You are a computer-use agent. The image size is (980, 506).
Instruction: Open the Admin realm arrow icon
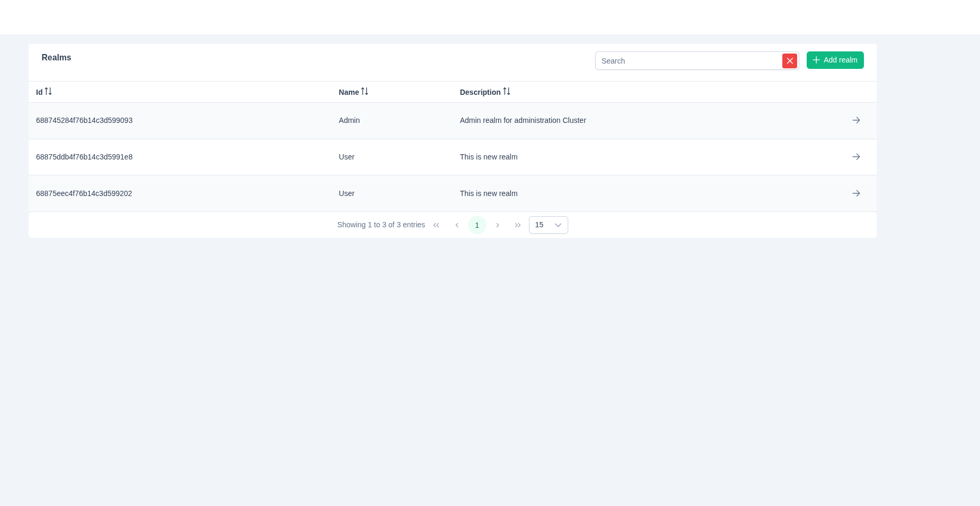click(855, 120)
